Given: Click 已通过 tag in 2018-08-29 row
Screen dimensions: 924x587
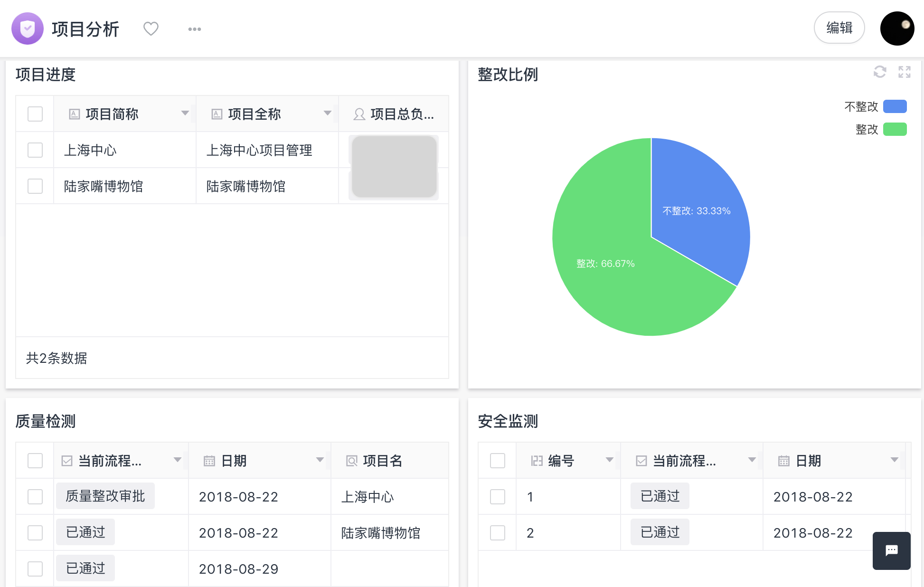Looking at the screenshot, I should click(85, 568).
